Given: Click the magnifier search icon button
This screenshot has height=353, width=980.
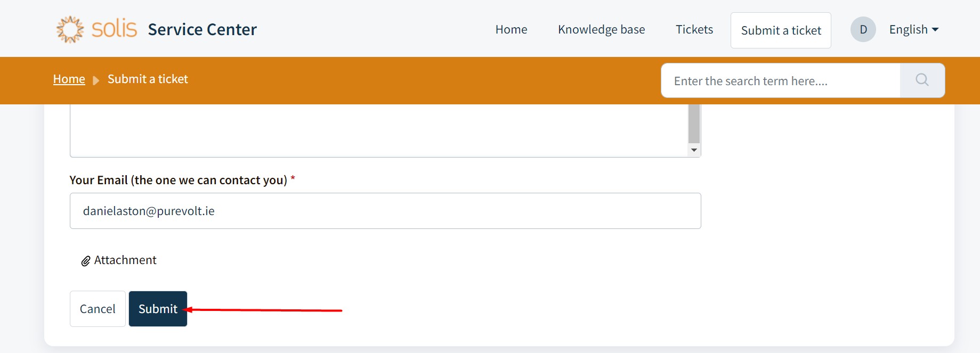Looking at the screenshot, I should (922, 80).
